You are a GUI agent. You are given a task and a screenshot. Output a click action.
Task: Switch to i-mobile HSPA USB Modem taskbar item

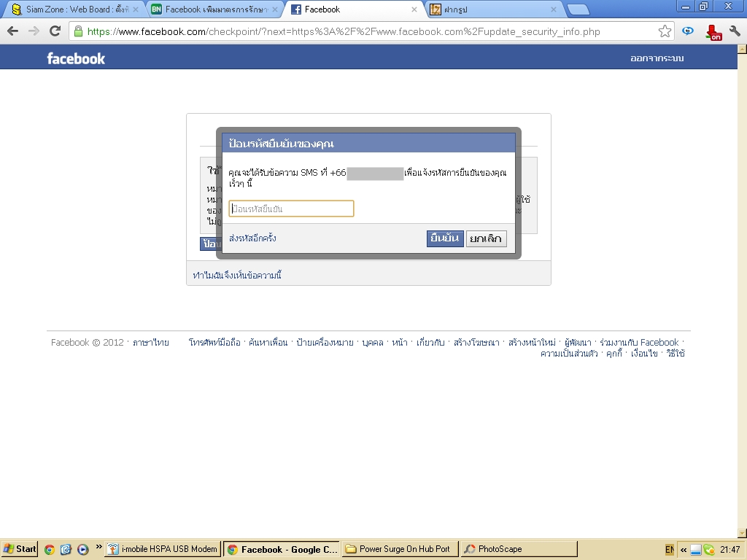163,549
